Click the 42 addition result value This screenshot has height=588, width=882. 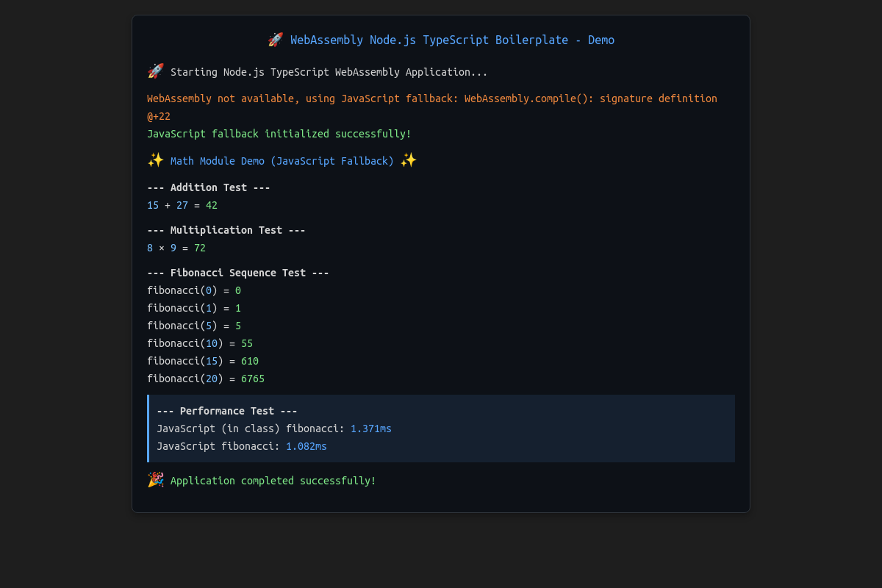click(x=212, y=205)
